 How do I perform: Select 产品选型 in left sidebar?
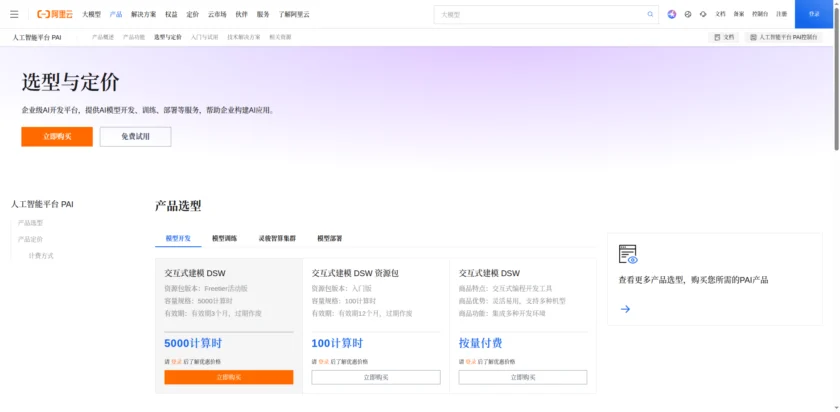(x=31, y=223)
